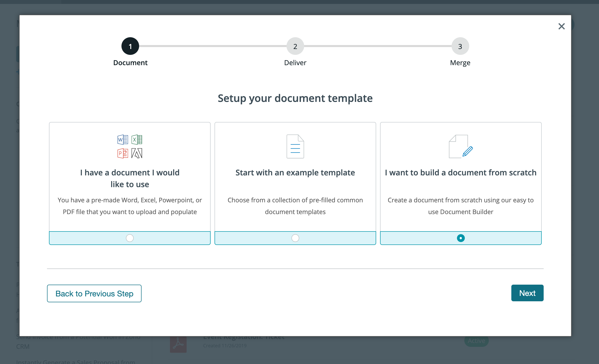Image resolution: width=599 pixels, height=364 pixels.
Task: Click the Merge step label
Action: click(460, 63)
